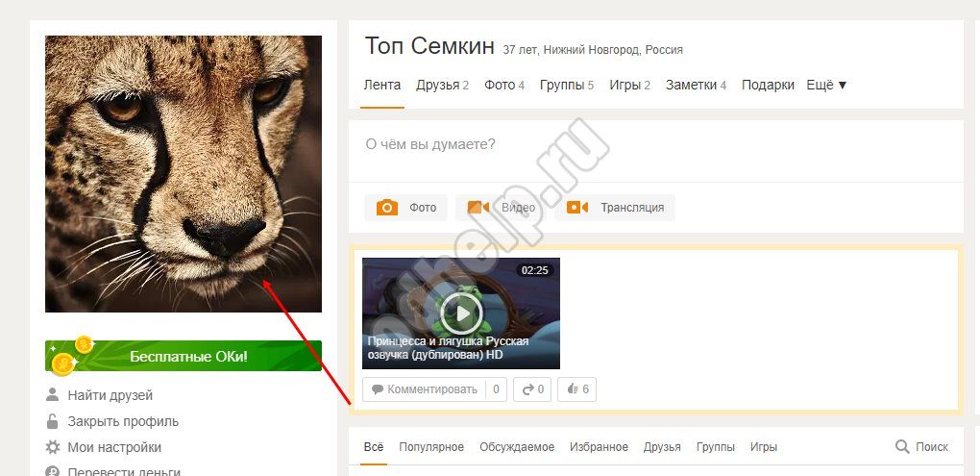Click the orange camera Фото icon

(387, 207)
